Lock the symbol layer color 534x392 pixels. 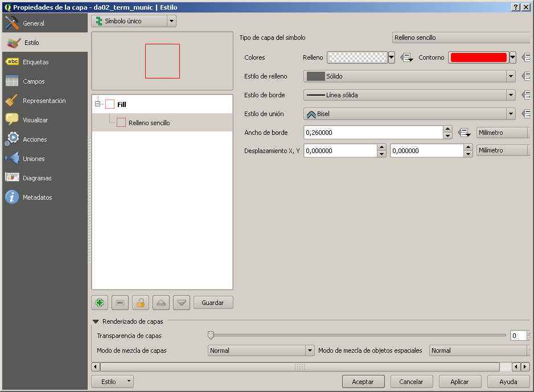coord(141,303)
